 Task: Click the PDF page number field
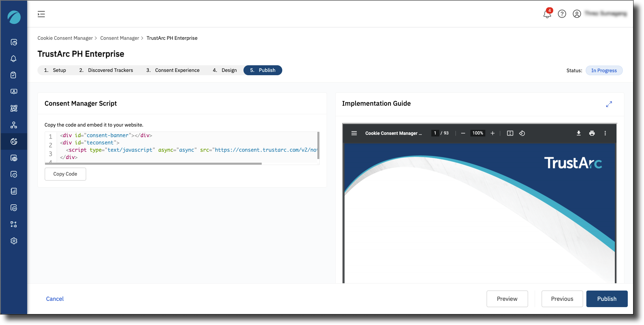pyautogui.click(x=435, y=133)
